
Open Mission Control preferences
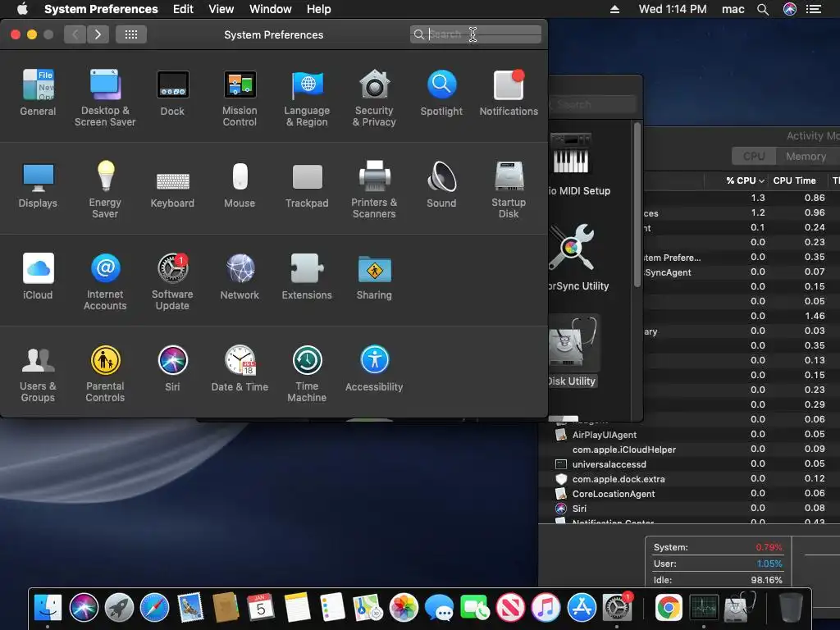pyautogui.click(x=240, y=98)
